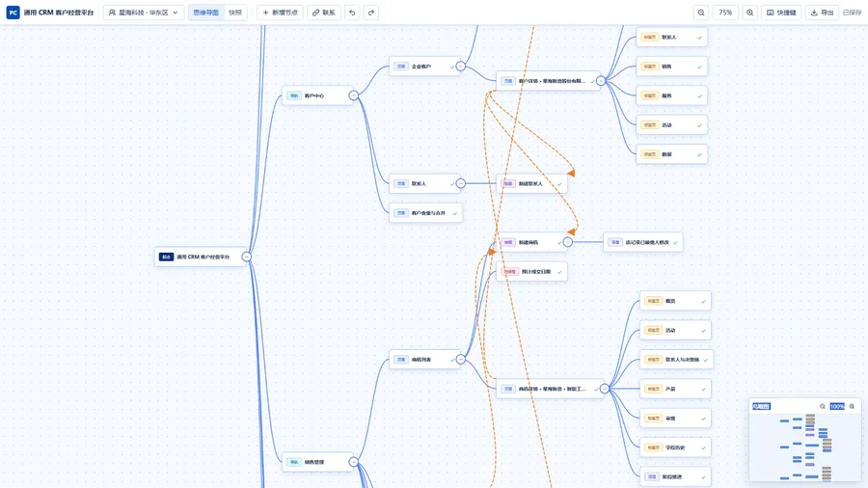The height and width of the screenshot is (488, 868).
Task: Zoom in the canvas from toolbar
Action: pyautogui.click(x=749, y=13)
